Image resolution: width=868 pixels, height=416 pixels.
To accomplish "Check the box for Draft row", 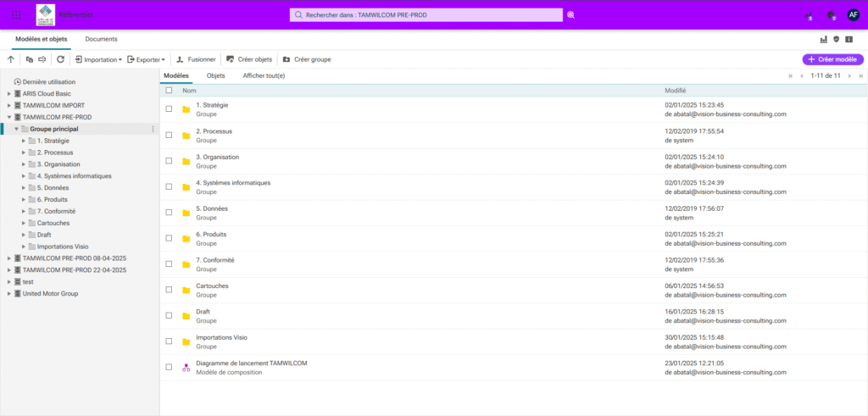I will point(169,315).
